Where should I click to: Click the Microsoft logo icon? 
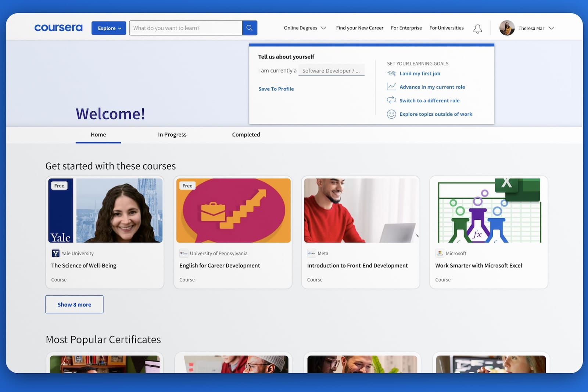[440, 253]
